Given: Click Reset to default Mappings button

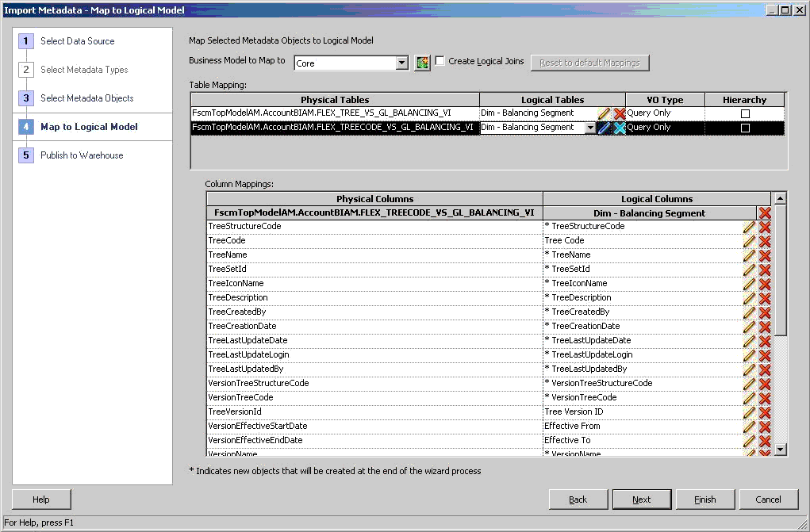Looking at the screenshot, I should pyautogui.click(x=590, y=63).
